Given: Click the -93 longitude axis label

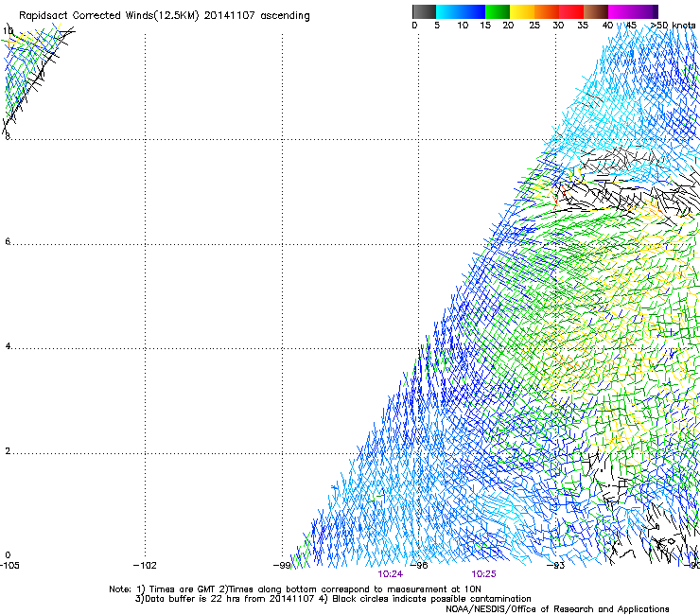Looking at the screenshot, I should tap(556, 566).
